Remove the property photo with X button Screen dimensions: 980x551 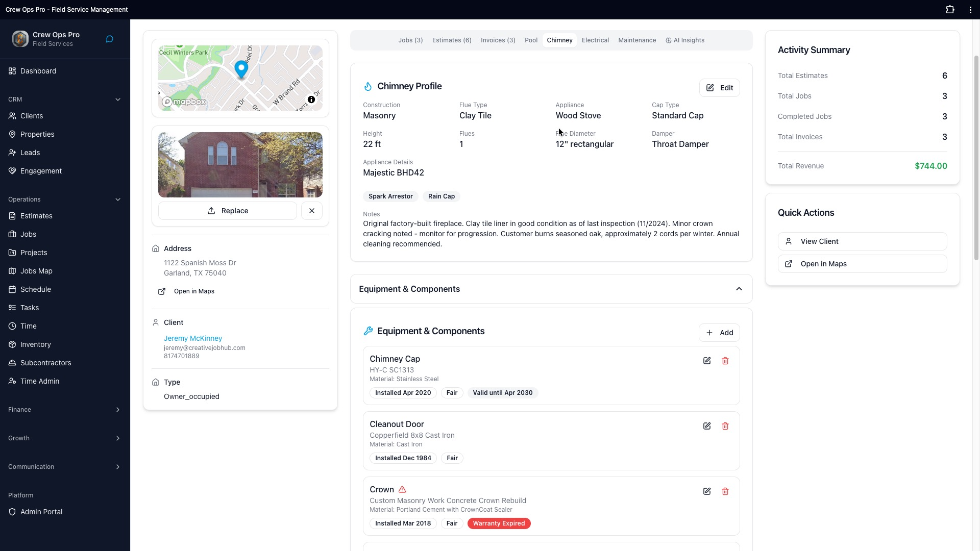312,211
